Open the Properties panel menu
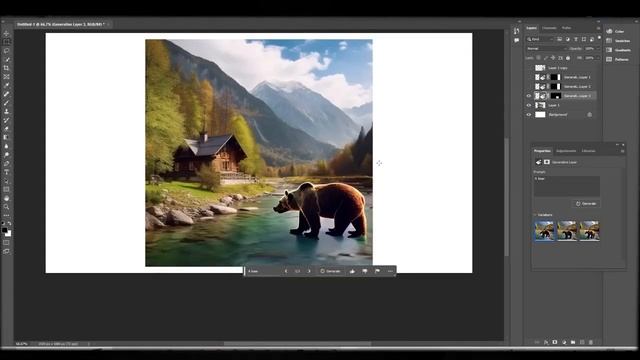The image size is (640, 360). point(622,151)
